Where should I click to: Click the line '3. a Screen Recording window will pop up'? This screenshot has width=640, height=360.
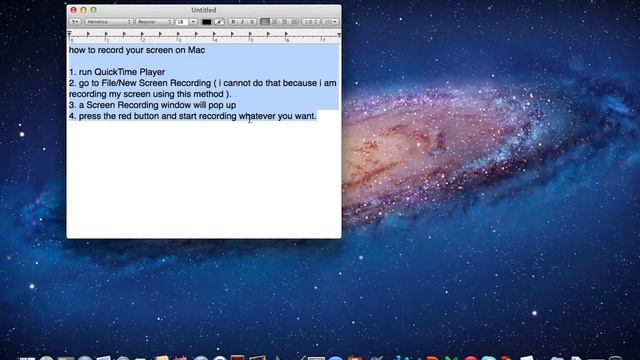pos(153,105)
